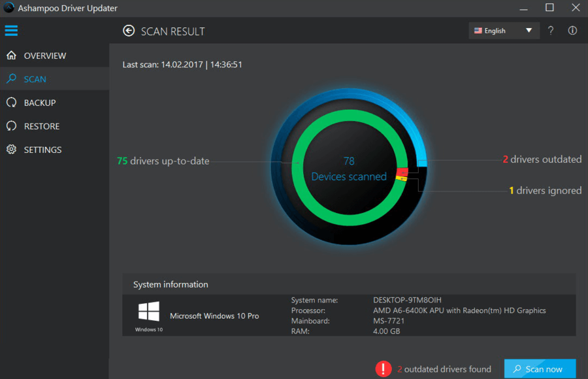Click the Overview home icon
Screen dimensions: 588x379
point(11,56)
